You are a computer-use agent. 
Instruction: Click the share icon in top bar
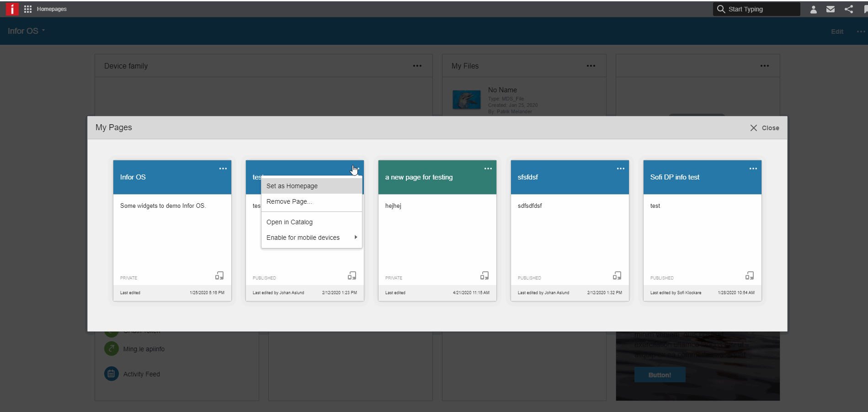[x=849, y=9]
